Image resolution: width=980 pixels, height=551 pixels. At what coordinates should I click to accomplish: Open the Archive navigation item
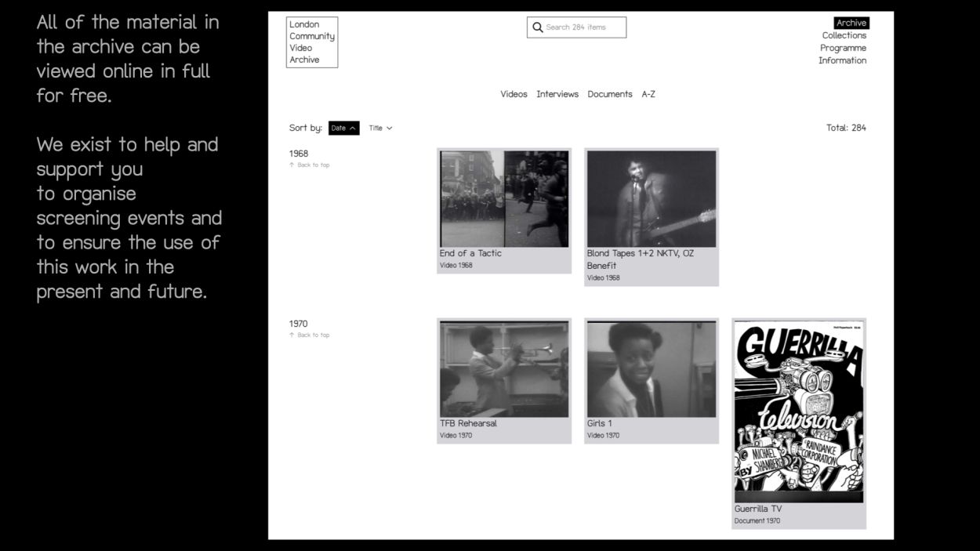(851, 23)
